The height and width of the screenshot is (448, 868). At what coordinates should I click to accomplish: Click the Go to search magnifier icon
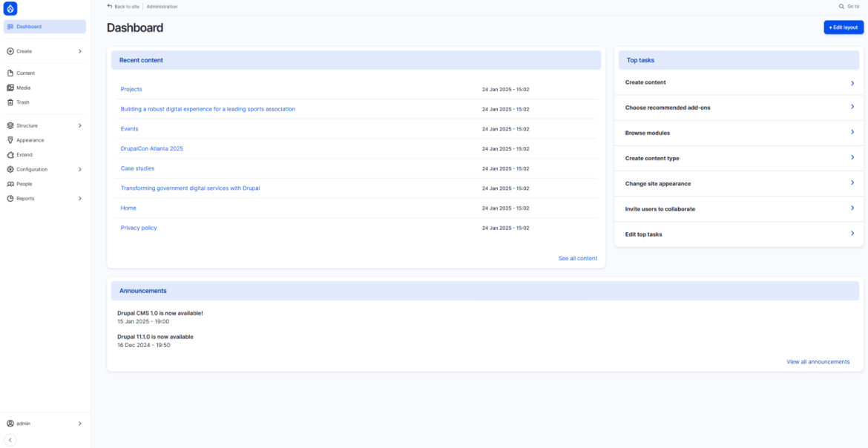[x=842, y=7]
